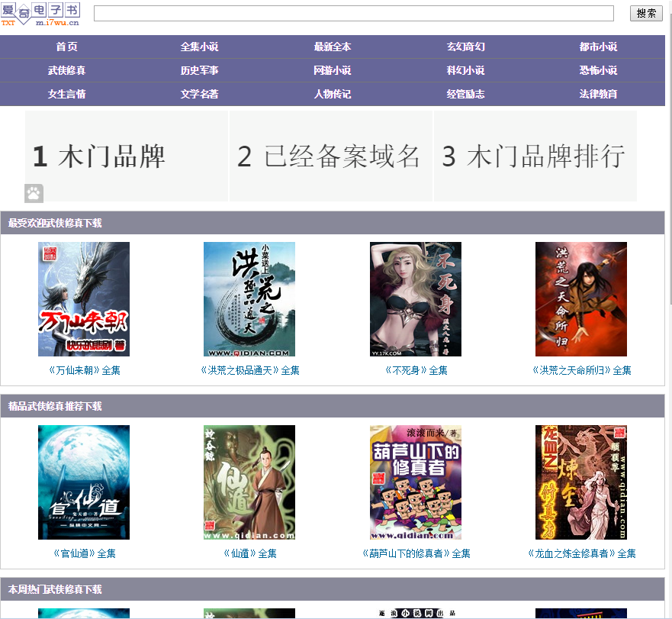Click the 洪荒之极品通天 book cover

click(x=249, y=298)
